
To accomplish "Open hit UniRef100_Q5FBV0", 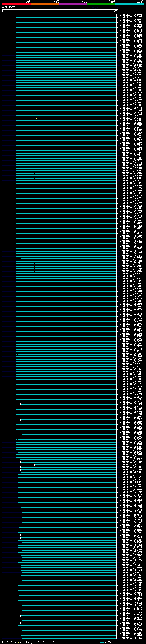I will click(131, 17).
